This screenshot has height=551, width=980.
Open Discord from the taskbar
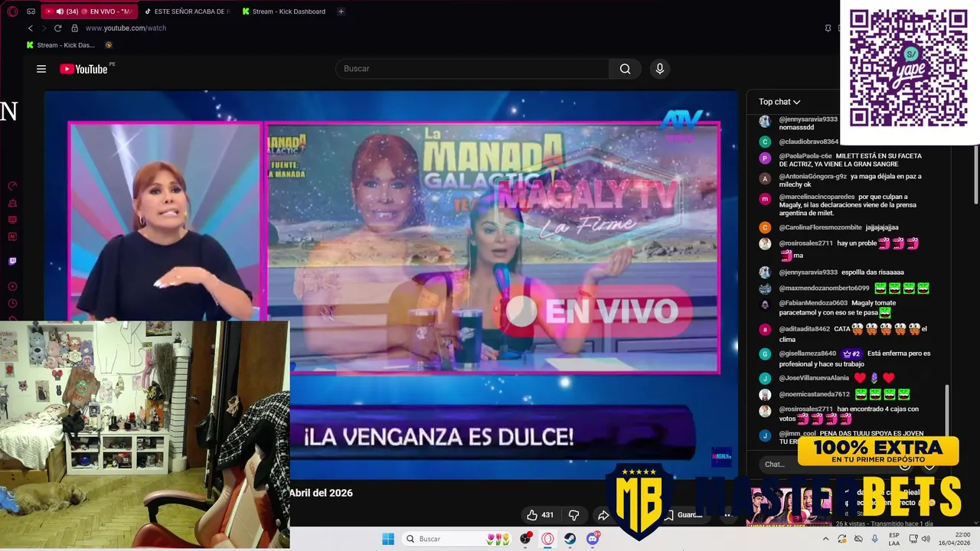(593, 539)
